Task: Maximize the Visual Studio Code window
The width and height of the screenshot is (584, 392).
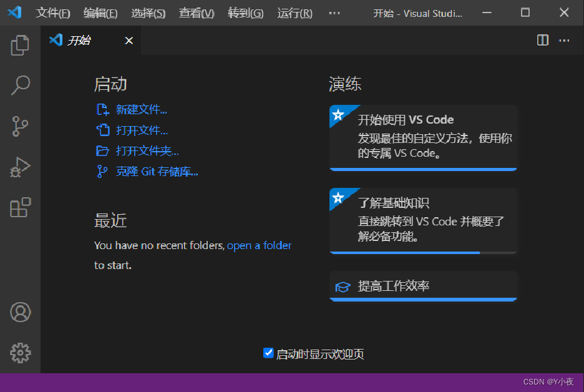Action: point(525,12)
